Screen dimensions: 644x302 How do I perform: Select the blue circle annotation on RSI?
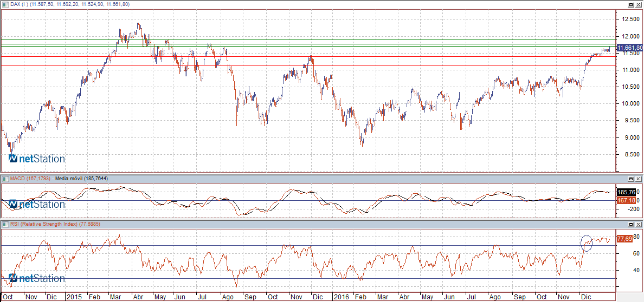(586, 243)
